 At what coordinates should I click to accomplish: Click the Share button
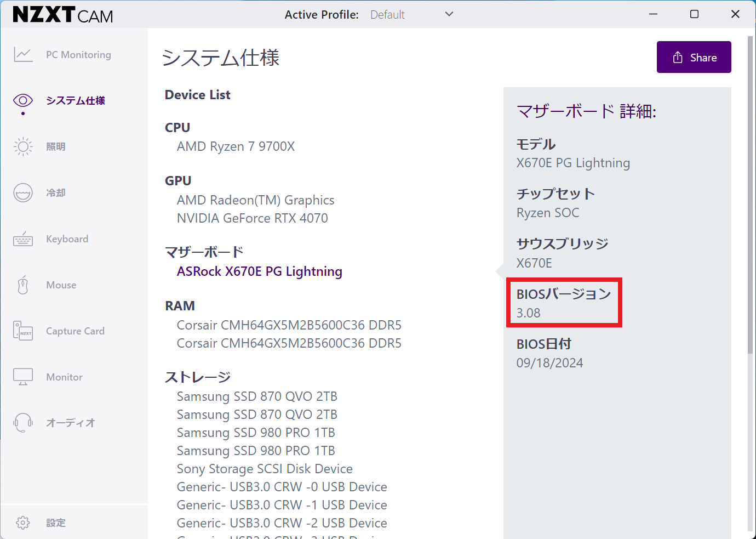click(694, 57)
